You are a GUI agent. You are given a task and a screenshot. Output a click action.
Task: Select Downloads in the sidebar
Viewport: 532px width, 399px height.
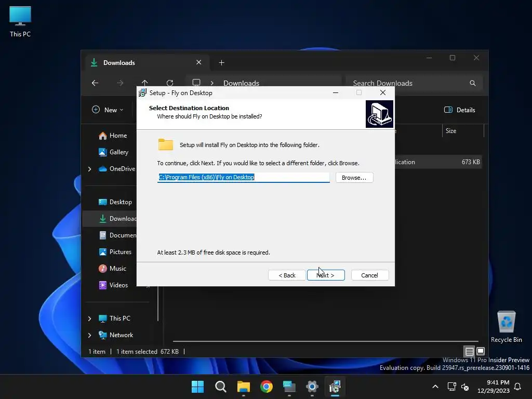[117, 219]
